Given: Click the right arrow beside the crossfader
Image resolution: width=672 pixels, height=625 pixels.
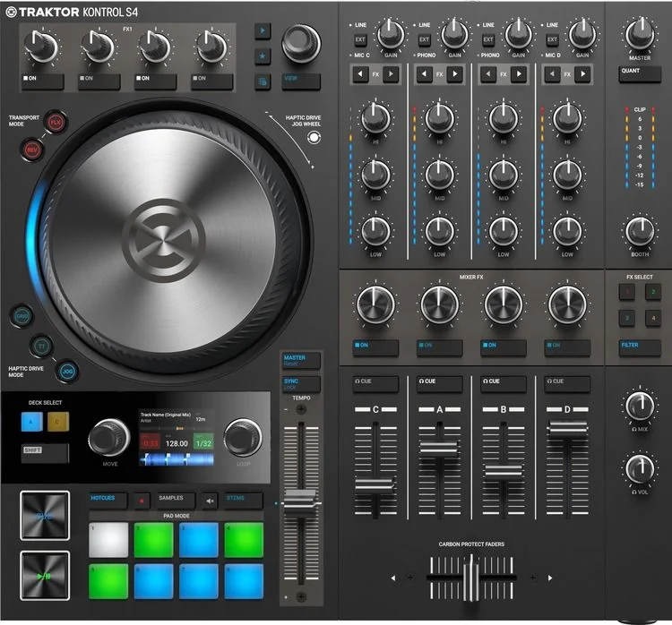Looking at the screenshot, I should [x=550, y=578].
